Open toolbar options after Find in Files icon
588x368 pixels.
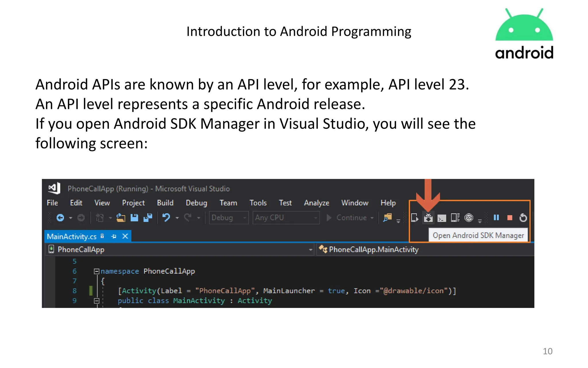[398, 221]
